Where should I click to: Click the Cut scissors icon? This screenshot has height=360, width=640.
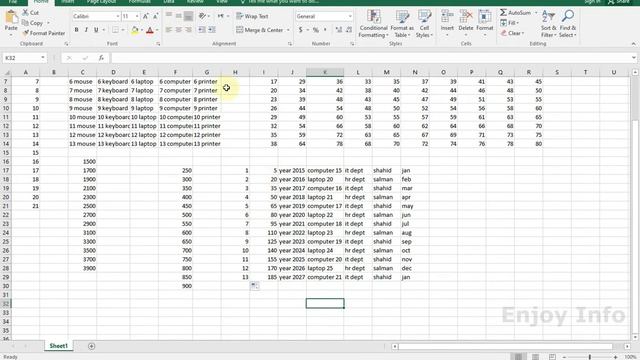pyautogui.click(x=25, y=13)
